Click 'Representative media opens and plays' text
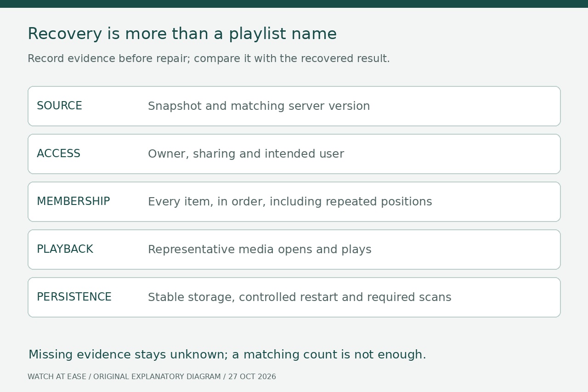Viewport: 588px width, 392px height. coord(260,250)
